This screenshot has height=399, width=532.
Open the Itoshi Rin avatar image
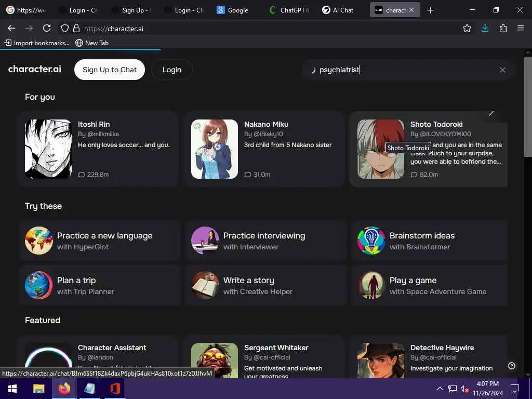(x=48, y=149)
